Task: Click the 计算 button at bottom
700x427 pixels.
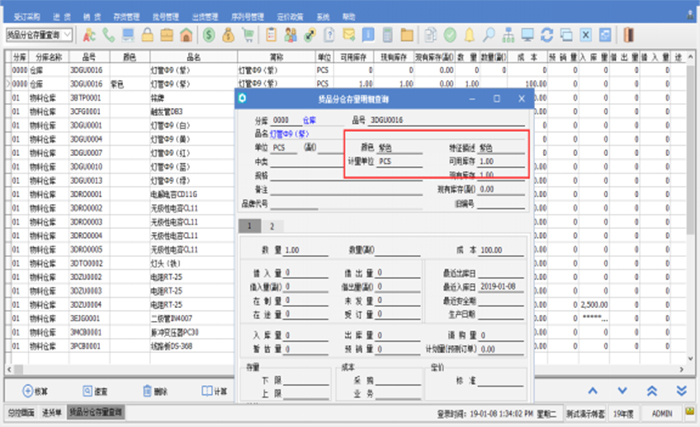Action: click(x=216, y=391)
